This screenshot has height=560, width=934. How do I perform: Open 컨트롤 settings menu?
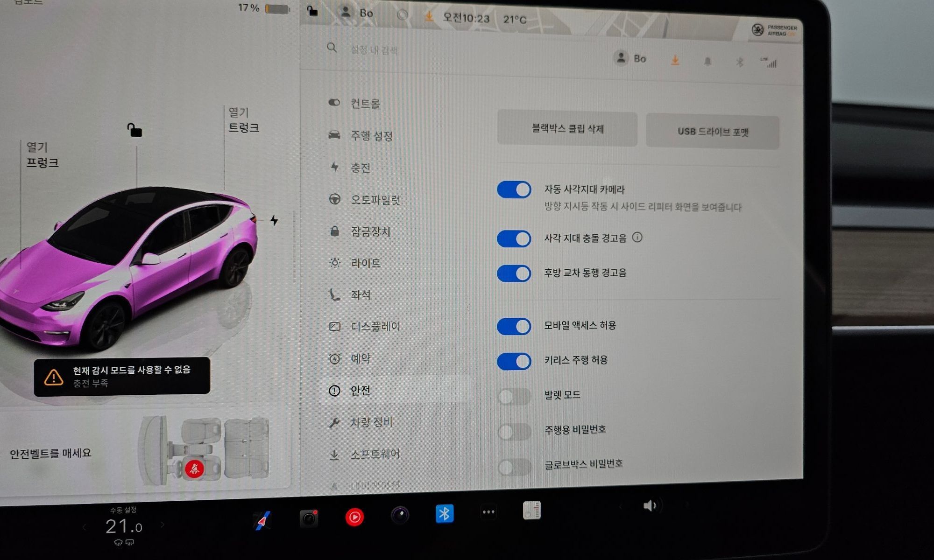[355, 103]
